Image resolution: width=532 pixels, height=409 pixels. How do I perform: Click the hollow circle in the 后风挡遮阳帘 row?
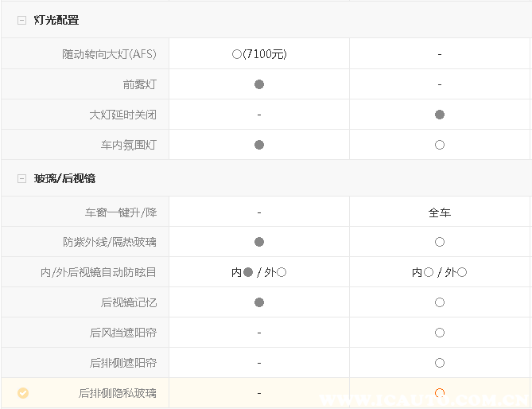440,333
